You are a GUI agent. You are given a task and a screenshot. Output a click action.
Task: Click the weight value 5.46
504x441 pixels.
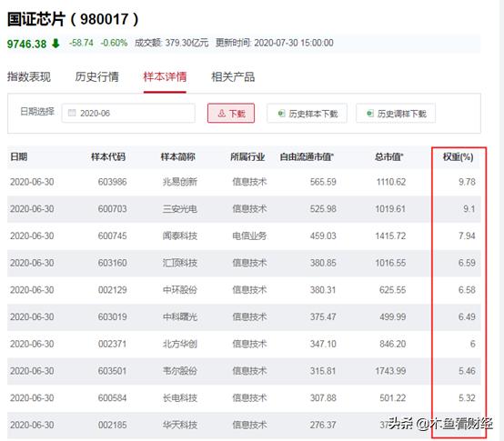(x=467, y=371)
